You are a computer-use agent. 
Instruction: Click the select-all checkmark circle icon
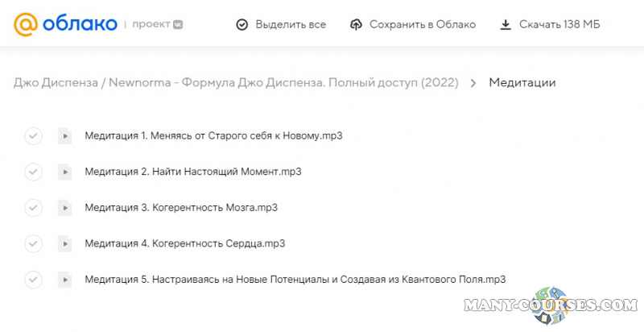242,25
